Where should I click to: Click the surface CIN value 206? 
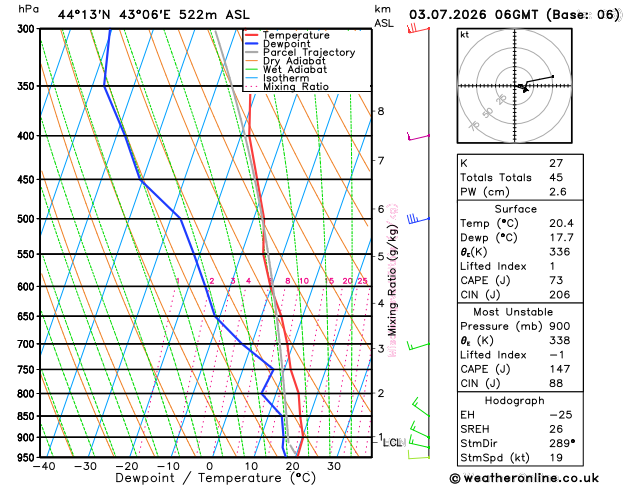[x=560, y=294]
